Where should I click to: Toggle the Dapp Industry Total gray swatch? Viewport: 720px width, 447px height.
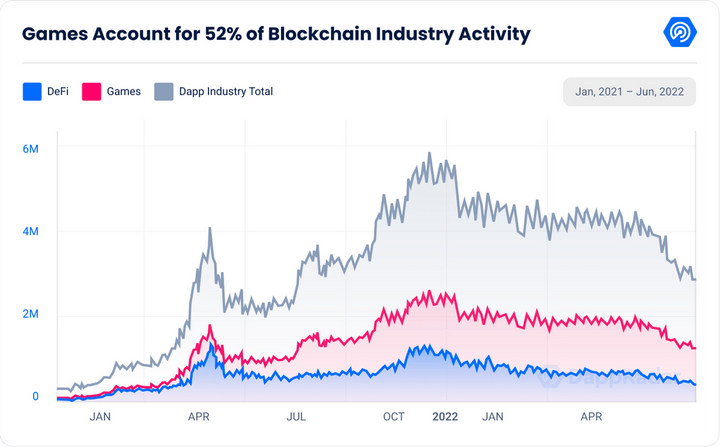[164, 91]
